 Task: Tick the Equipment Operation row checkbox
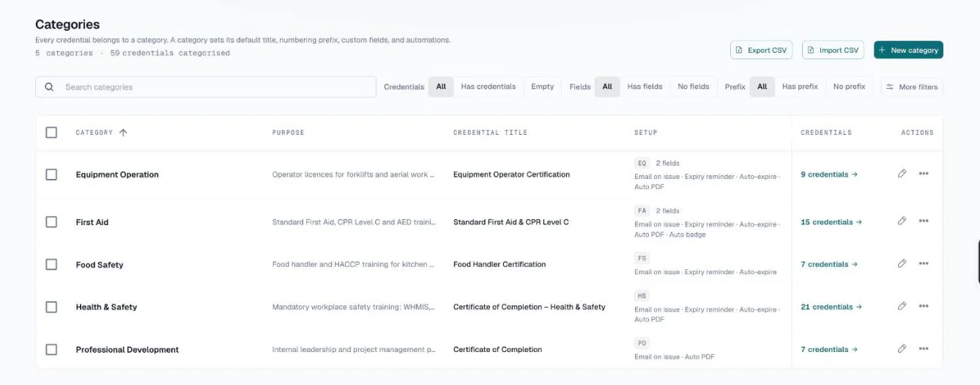pyautogui.click(x=51, y=175)
